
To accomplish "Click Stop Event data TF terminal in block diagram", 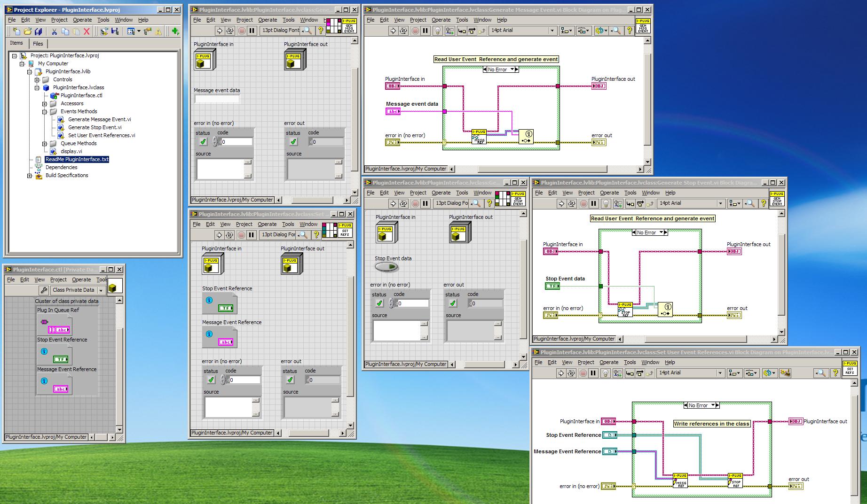I will [552, 286].
